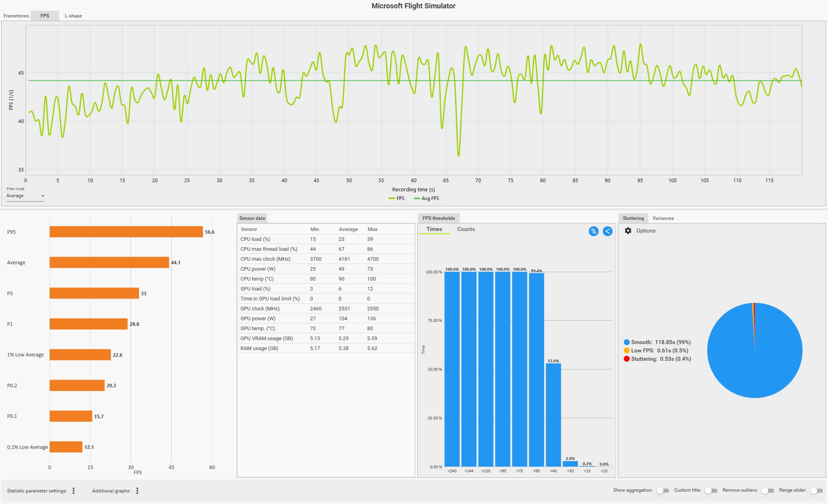Click the Avg FPS legend marker

point(417,198)
